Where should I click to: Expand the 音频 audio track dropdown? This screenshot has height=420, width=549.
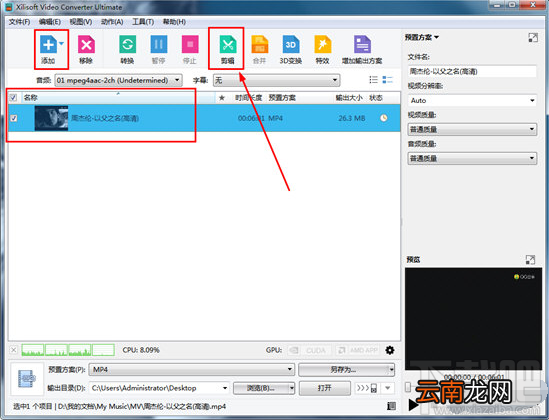point(118,80)
